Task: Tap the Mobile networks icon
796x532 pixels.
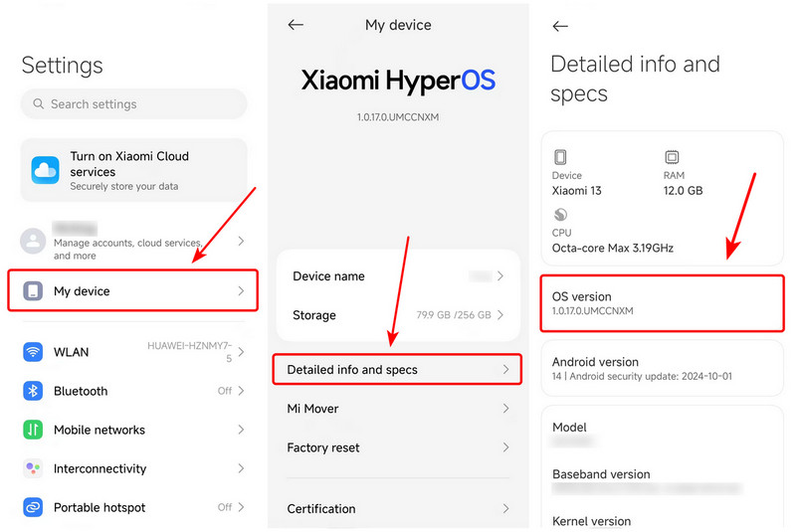Action: click(x=33, y=430)
